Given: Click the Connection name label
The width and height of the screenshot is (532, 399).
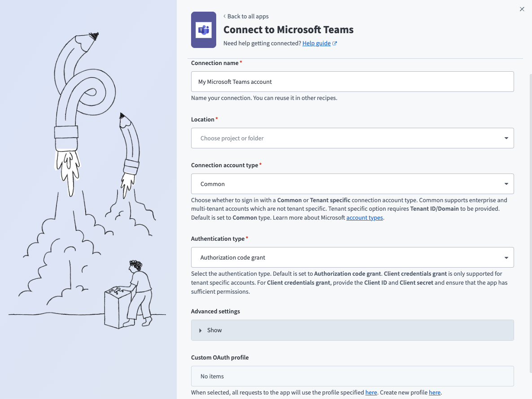Looking at the screenshot, I should [215, 63].
